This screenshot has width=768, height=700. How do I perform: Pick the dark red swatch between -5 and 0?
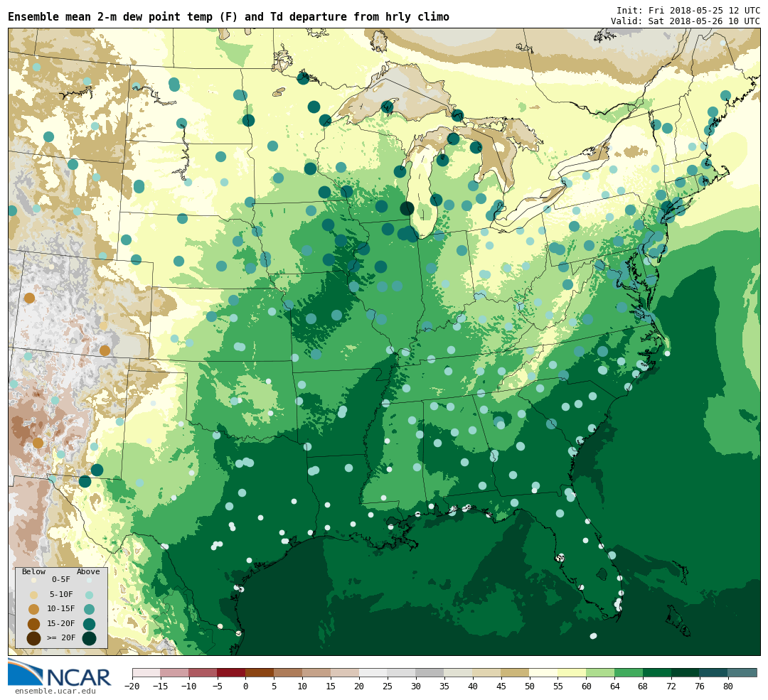(x=232, y=672)
